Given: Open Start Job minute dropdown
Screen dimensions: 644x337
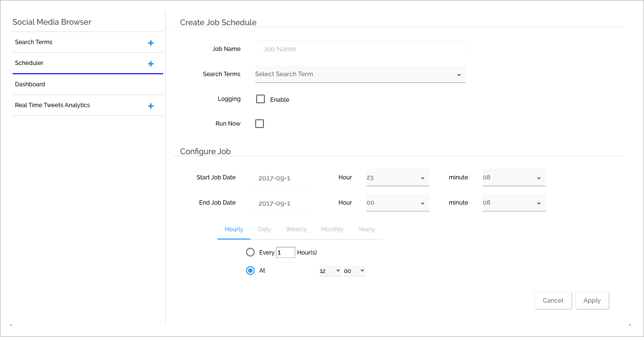Looking at the screenshot, I should tap(514, 177).
